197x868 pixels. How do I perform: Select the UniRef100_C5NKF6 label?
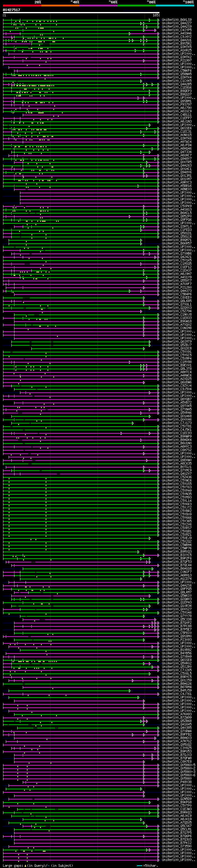(x=177, y=71)
